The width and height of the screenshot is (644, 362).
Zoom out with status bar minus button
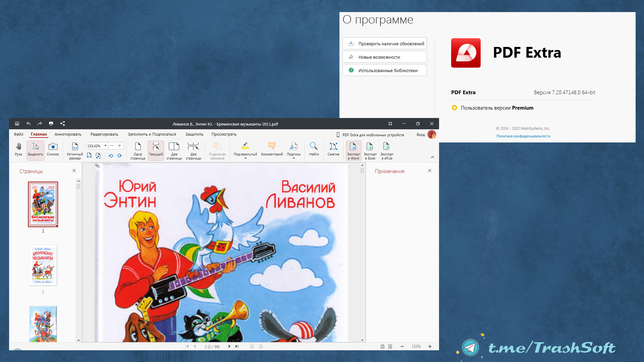click(402, 346)
